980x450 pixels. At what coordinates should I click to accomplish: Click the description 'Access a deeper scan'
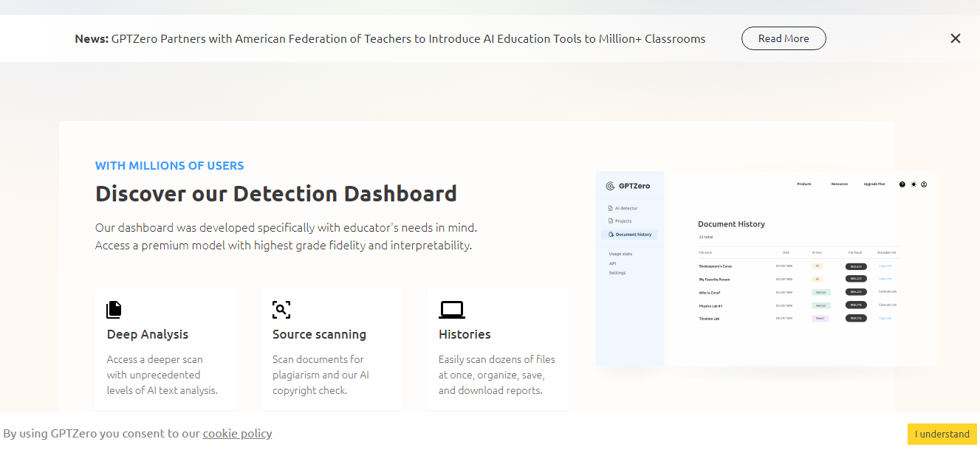pyautogui.click(x=162, y=375)
